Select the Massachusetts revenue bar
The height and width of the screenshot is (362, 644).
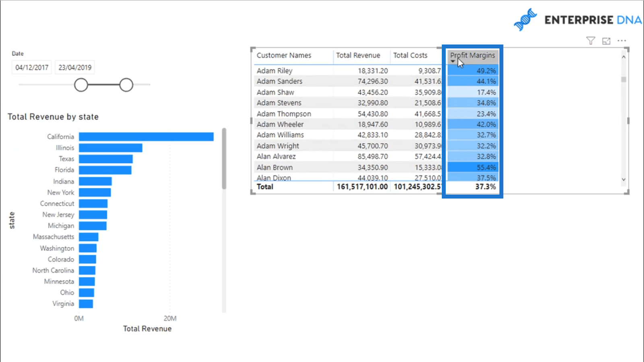click(x=89, y=237)
